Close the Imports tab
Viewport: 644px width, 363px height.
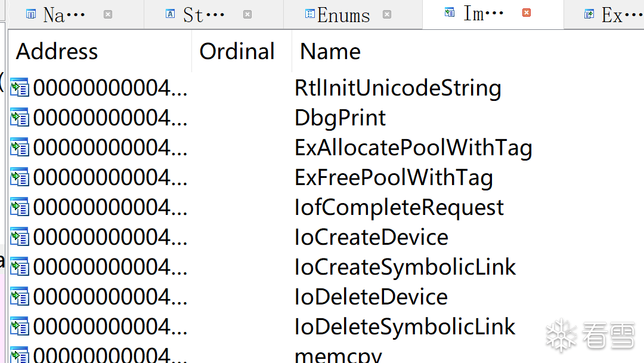(x=527, y=13)
